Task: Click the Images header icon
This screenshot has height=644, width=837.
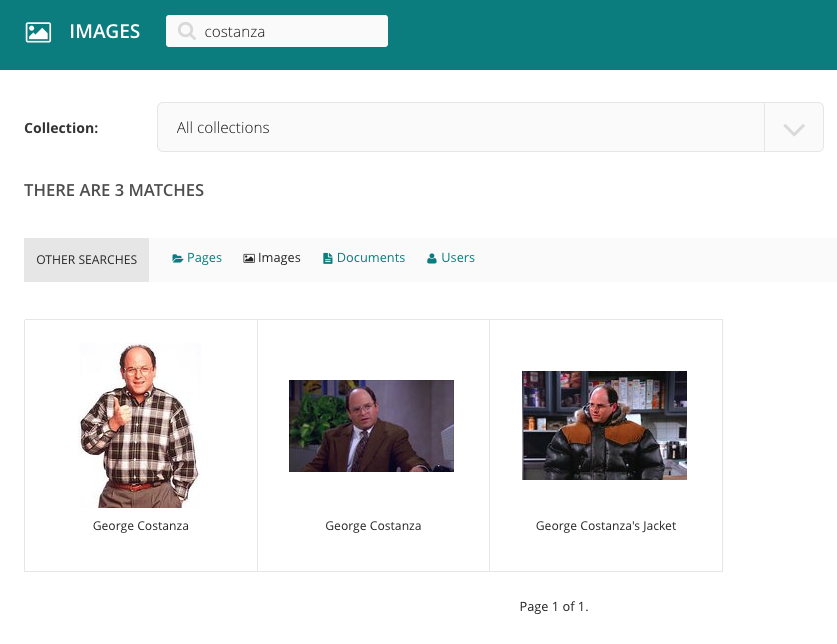Action: [38, 32]
